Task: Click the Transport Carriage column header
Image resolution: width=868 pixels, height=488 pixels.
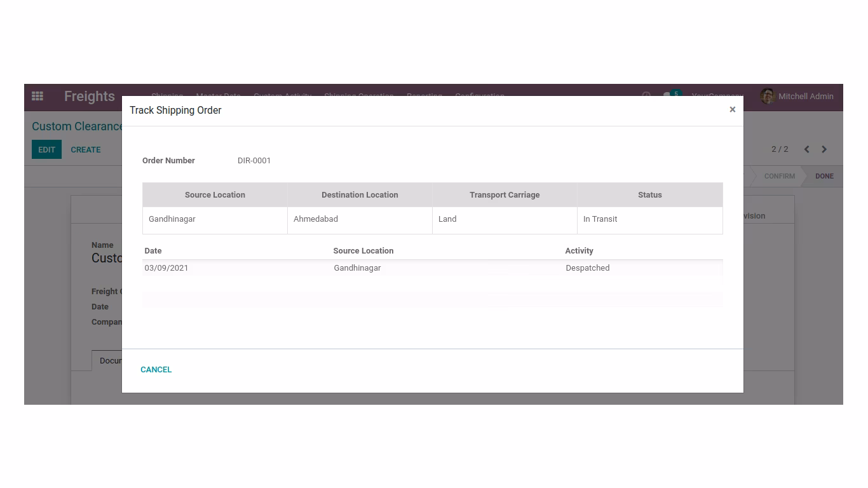Action: [505, 195]
